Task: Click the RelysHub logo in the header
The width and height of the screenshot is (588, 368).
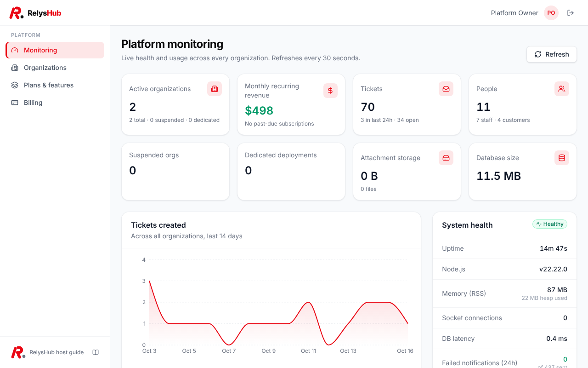Action: [x=35, y=13]
